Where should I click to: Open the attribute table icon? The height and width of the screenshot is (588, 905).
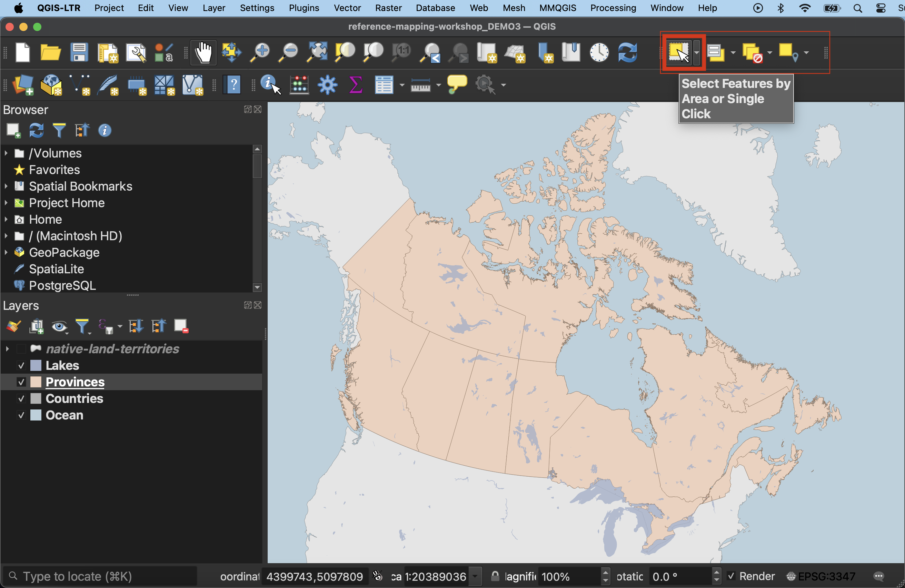(x=384, y=84)
